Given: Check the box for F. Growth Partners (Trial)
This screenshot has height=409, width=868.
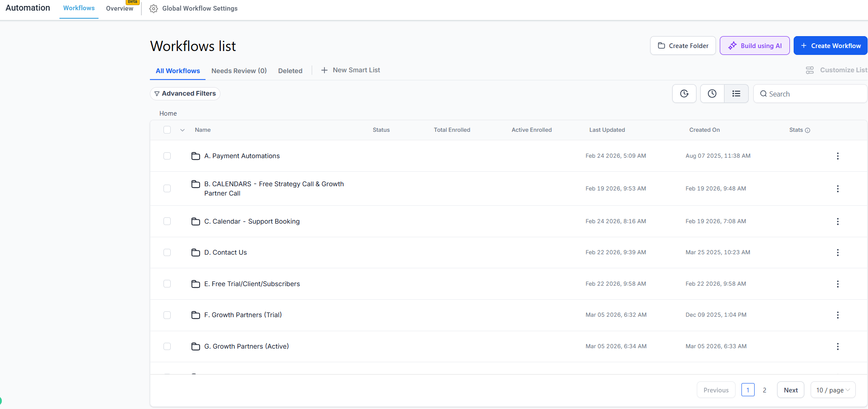Looking at the screenshot, I should pyautogui.click(x=167, y=315).
